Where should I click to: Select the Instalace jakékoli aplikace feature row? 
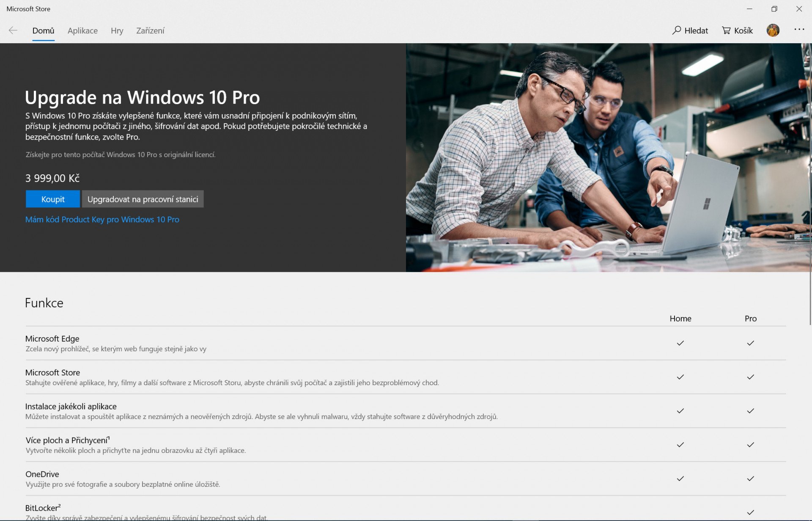(406, 411)
